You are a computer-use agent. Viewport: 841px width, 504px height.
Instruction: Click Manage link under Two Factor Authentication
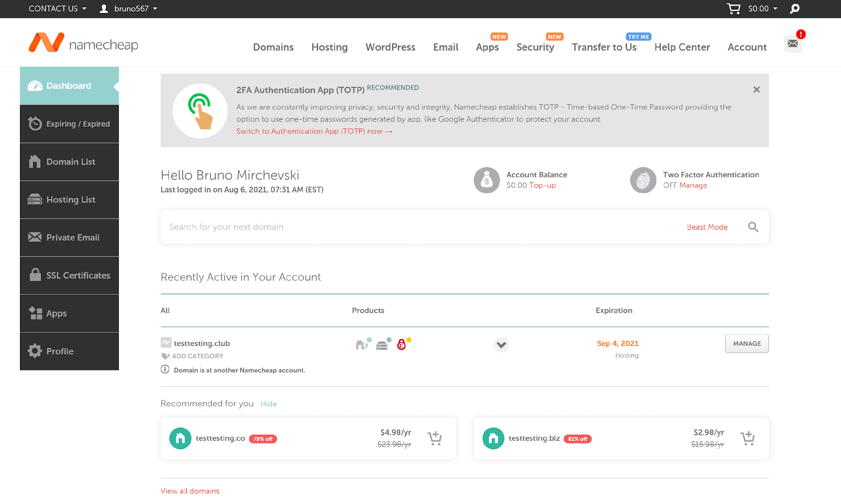pyautogui.click(x=693, y=186)
